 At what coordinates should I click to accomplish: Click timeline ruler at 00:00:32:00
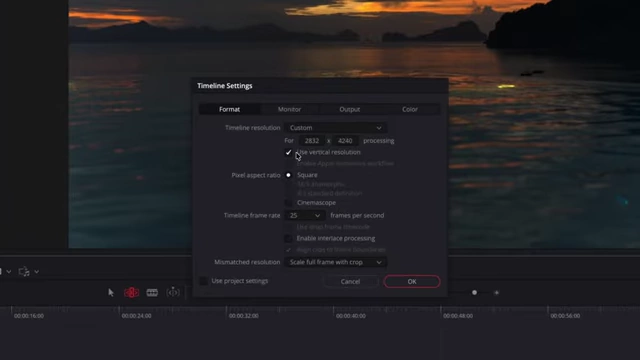[244, 316]
